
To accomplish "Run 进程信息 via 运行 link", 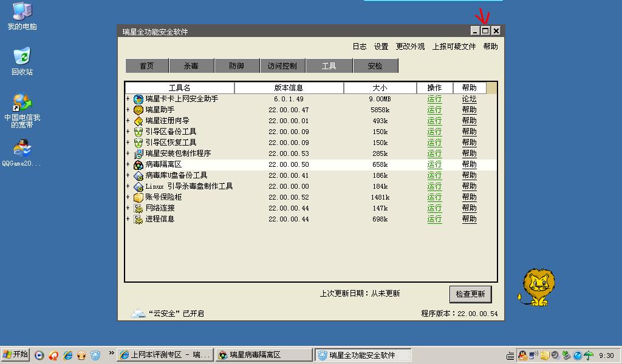I will pos(434,219).
